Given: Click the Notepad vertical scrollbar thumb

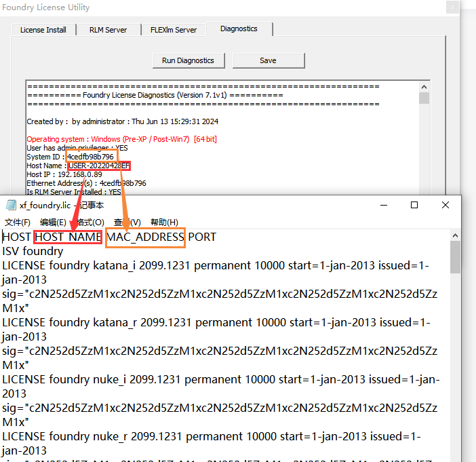Looking at the screenshot, I should pyautogui.click(x=455, y=256).
